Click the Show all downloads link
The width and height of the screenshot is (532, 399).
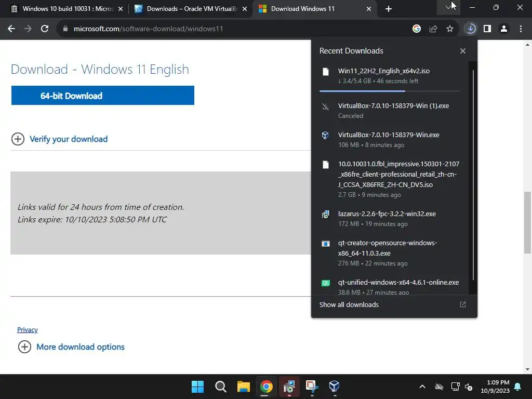(349, 304)
